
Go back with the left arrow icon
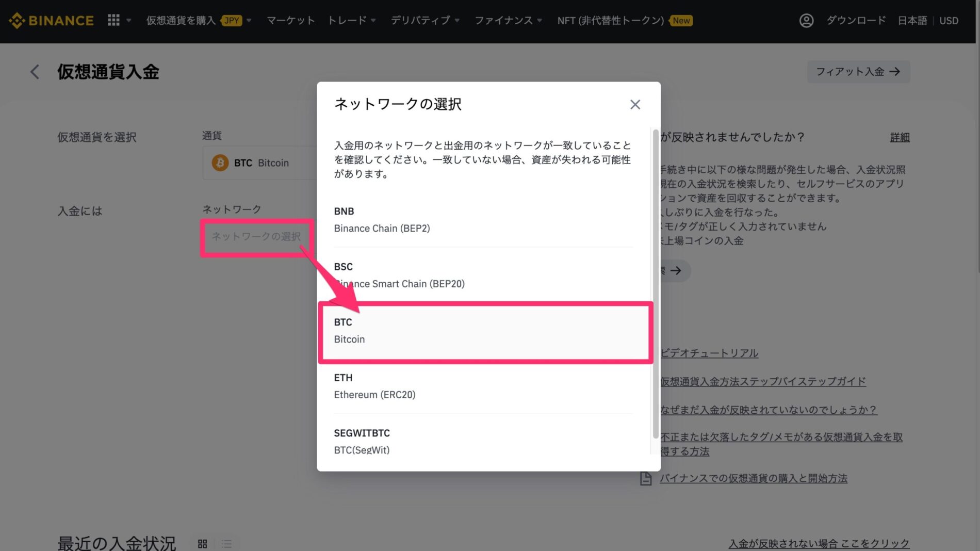click(x=35, y=72)
